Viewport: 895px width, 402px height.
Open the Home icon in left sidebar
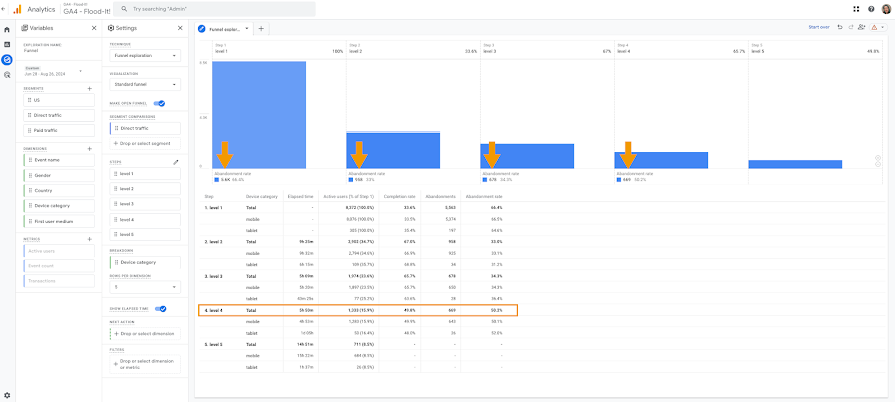[x=7, y=29]
